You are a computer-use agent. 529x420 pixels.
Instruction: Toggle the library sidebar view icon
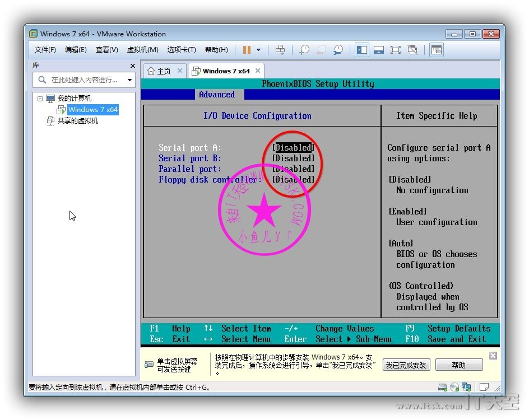362,50
